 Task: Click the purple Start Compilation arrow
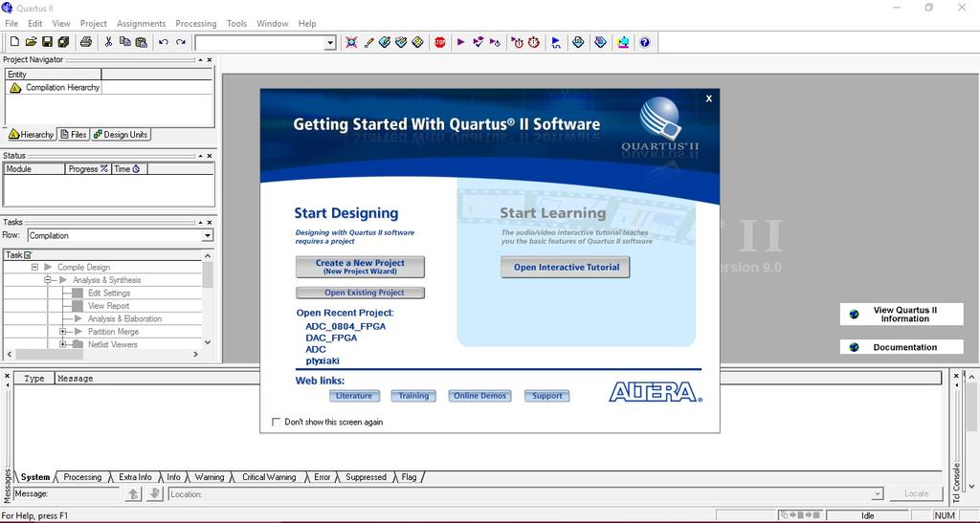(x=461, y=42)
